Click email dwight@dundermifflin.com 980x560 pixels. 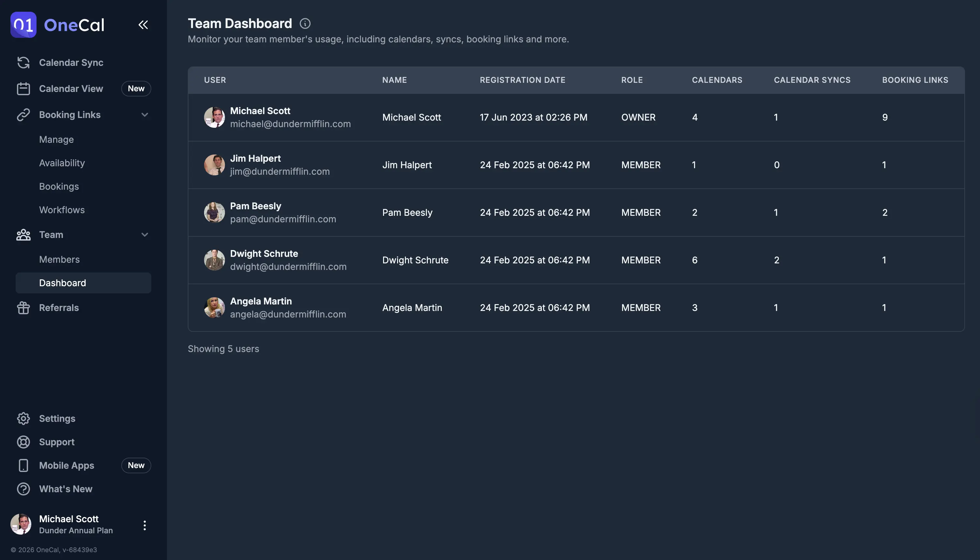coord(289,267)
